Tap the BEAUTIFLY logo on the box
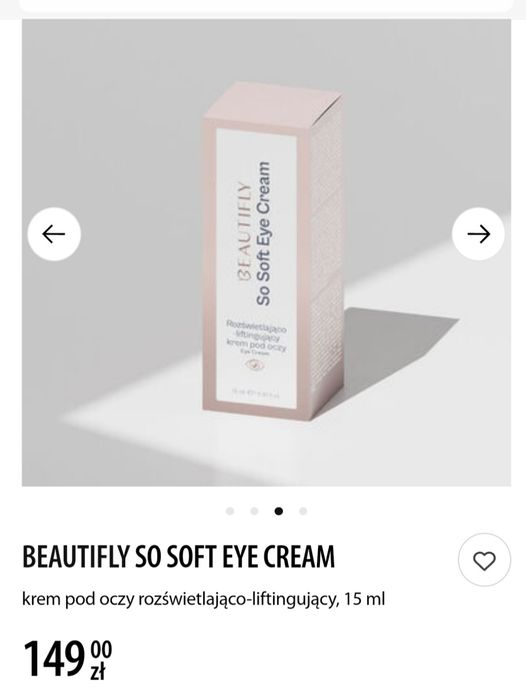Viewport: 526px width, 700px height. [x=242, y=232]
